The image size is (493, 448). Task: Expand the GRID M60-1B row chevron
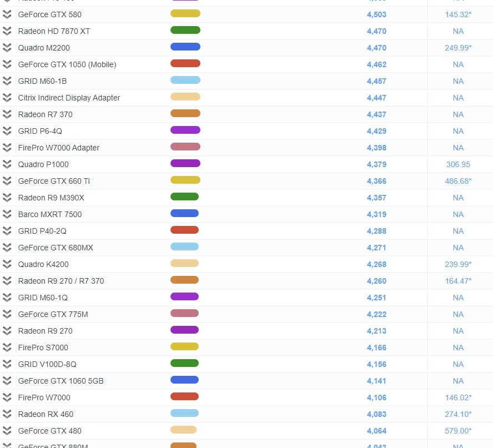click(x=7, y=81)
